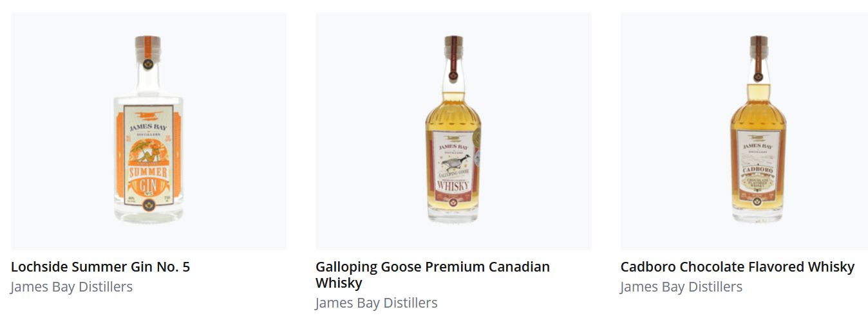Click the Lochside Summer Gin No. 5 title
This screenshot has width=868, height=325.
click(x=100, y=266)
